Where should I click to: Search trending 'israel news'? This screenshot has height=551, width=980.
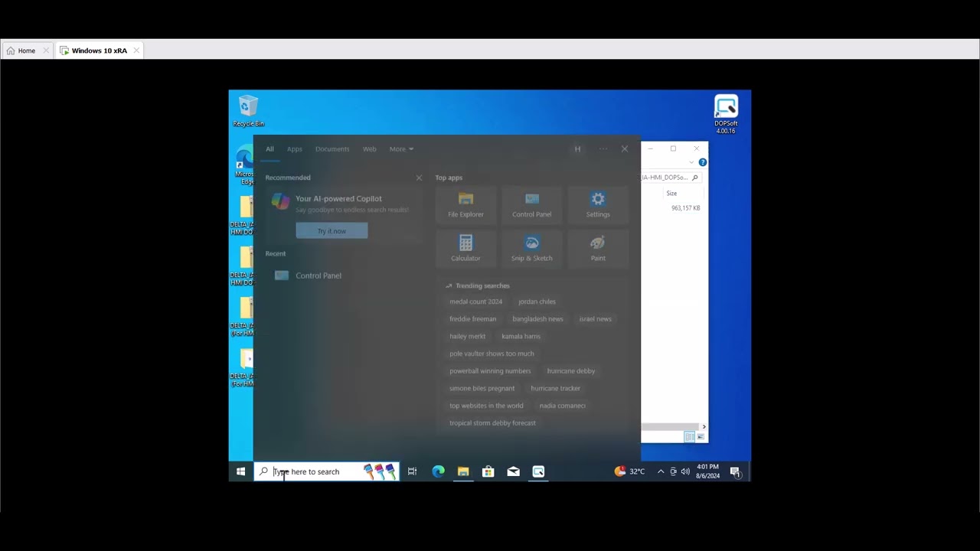[x=595, y=319]
